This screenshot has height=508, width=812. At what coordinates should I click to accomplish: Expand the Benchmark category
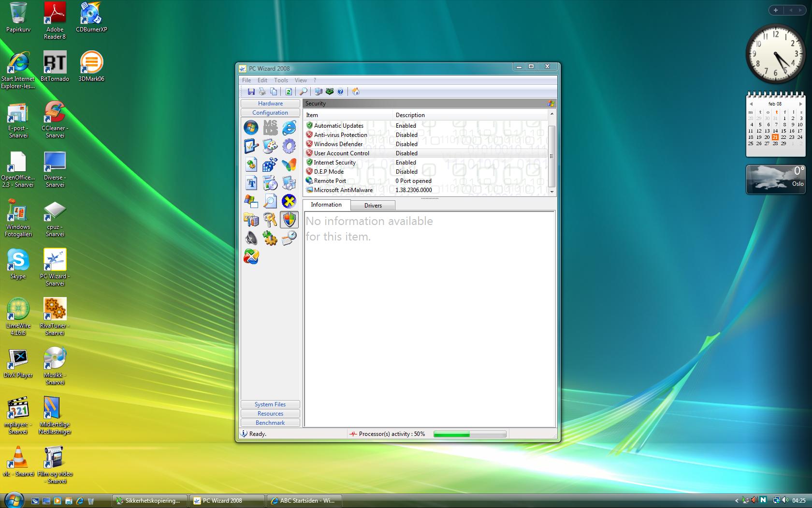click(270, 423)
